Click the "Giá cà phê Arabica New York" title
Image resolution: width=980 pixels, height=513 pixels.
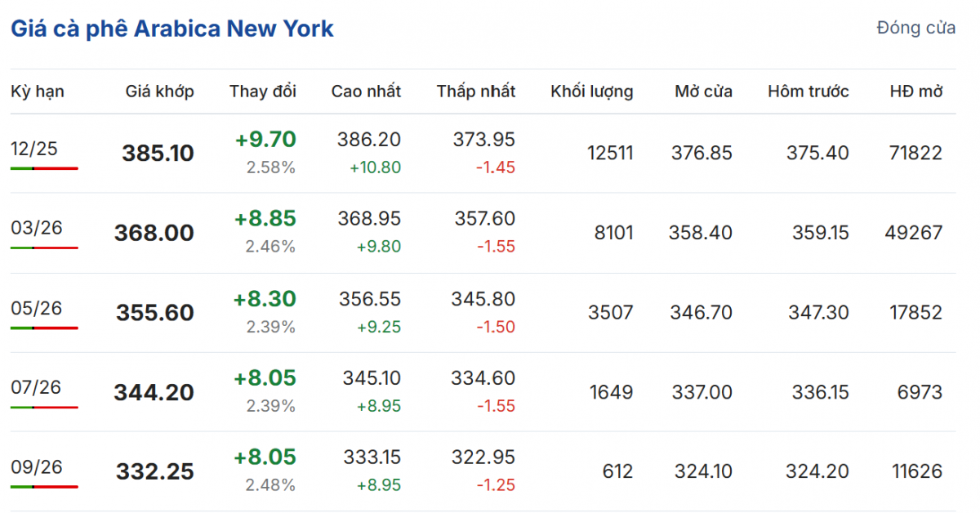point(172,29)
